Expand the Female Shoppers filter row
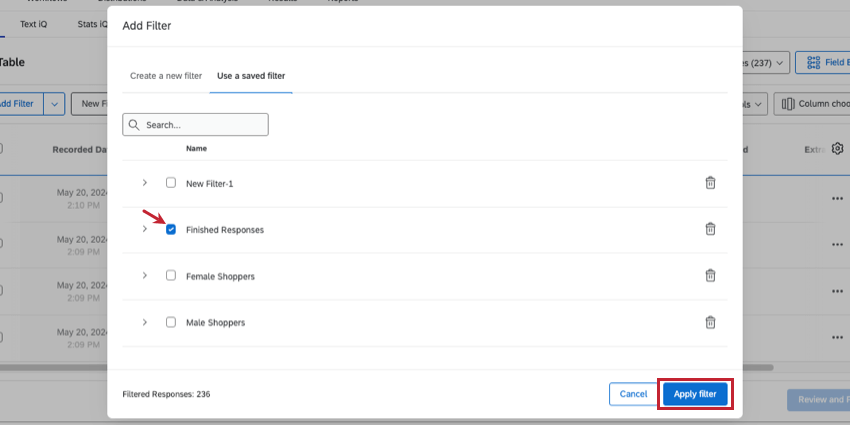The image size is (850, 425). tap(145, 276)
